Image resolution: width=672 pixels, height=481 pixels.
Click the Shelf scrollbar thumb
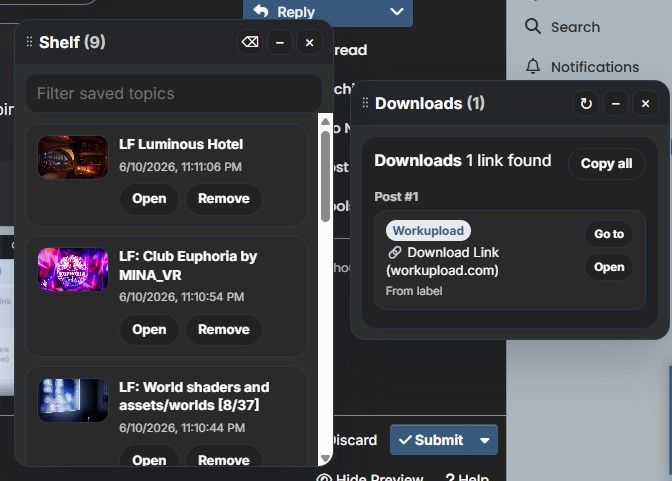click(x=325, y=176)
